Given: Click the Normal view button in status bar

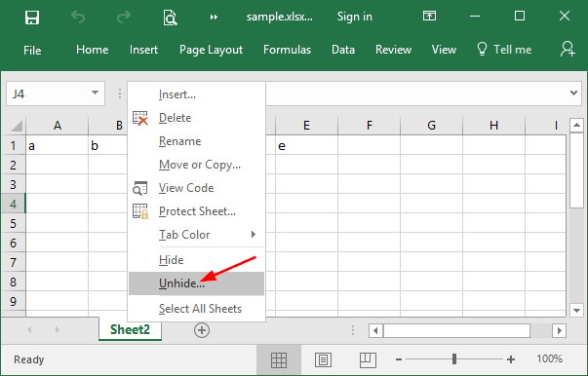Looking at the screenshot, I should coord(279,359).
